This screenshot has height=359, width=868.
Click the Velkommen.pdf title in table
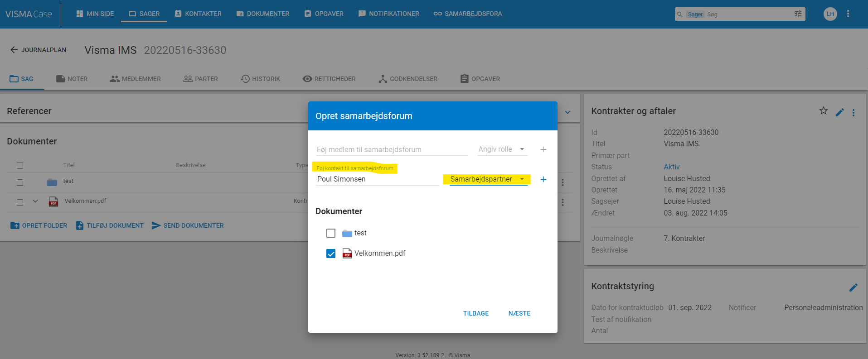click(x=85, y=201)
